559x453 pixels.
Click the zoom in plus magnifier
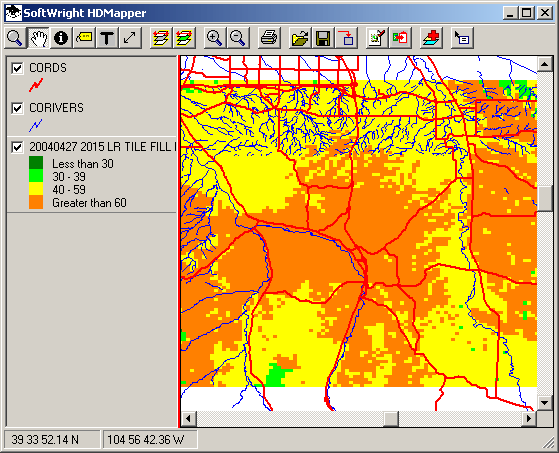[x=214, y=38]
